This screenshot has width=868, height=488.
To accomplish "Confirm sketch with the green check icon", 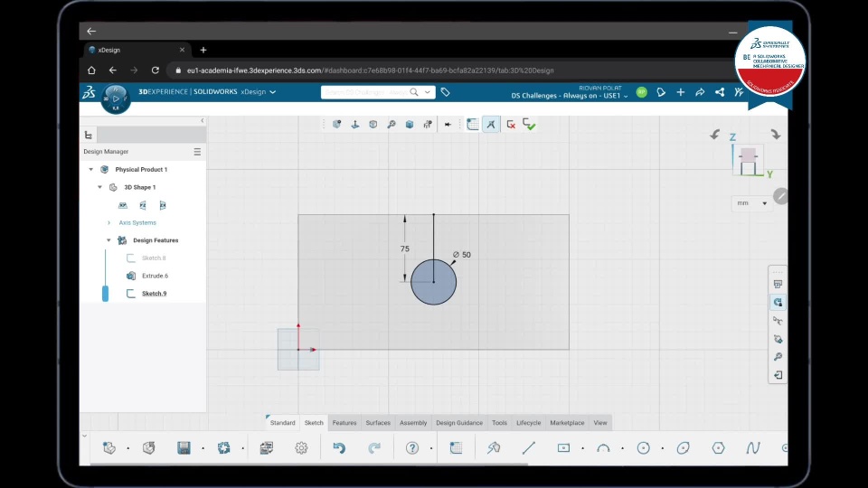I will click(x=529, y=125).
